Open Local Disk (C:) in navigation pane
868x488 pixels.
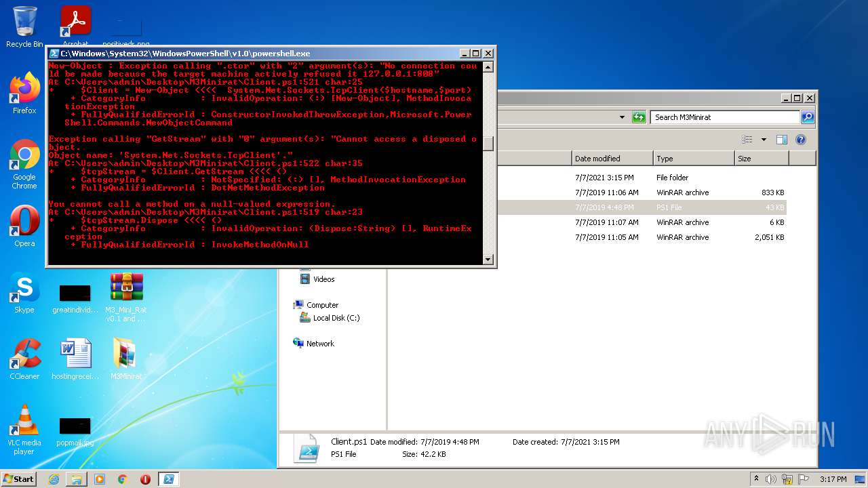(x=330, y=318)
